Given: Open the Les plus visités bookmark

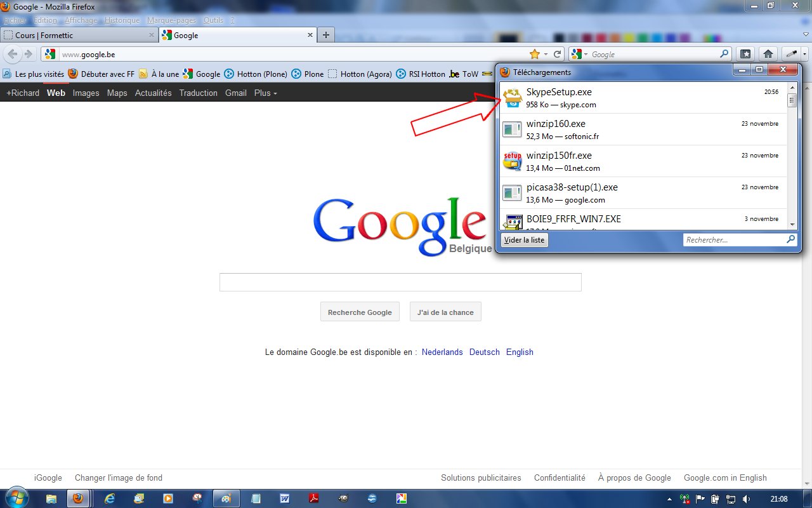Looking at the screenshot, I should [33, 74].
